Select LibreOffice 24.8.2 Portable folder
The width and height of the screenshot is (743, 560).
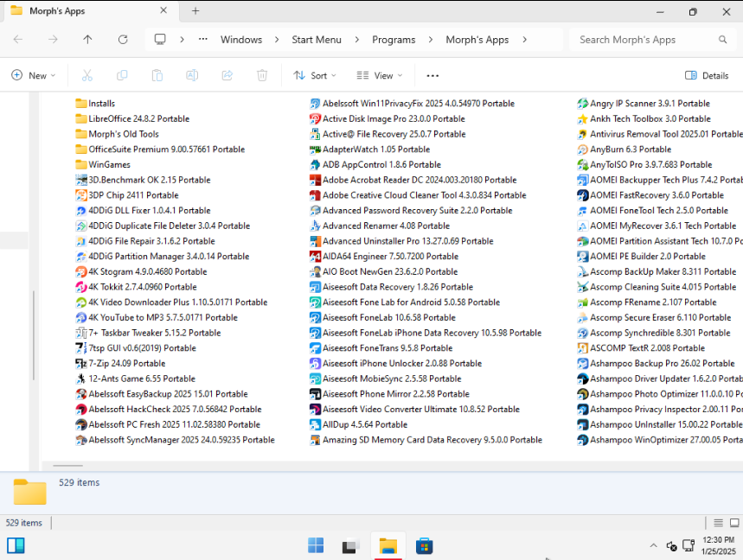(132, 118)
